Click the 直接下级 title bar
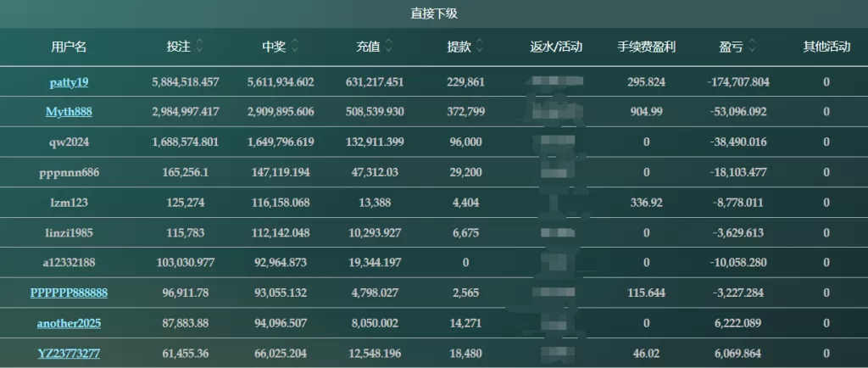The image size is (868, 368). [x=434, y=14]
